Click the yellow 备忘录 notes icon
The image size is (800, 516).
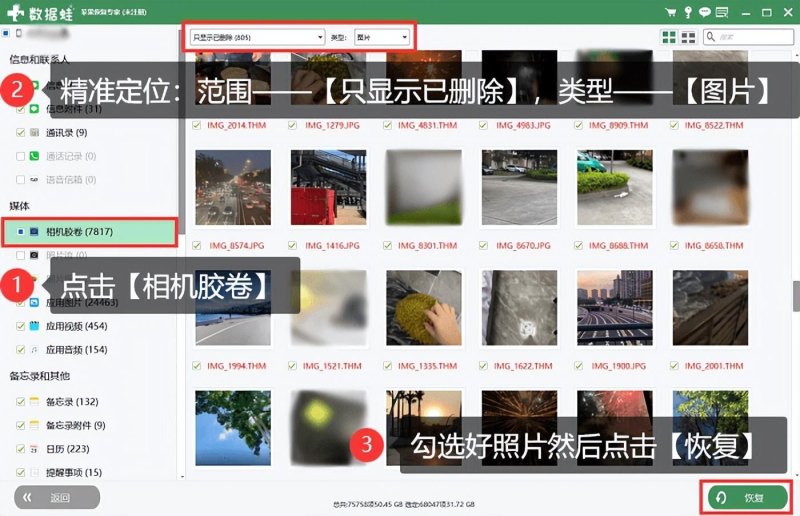[34, 402]
